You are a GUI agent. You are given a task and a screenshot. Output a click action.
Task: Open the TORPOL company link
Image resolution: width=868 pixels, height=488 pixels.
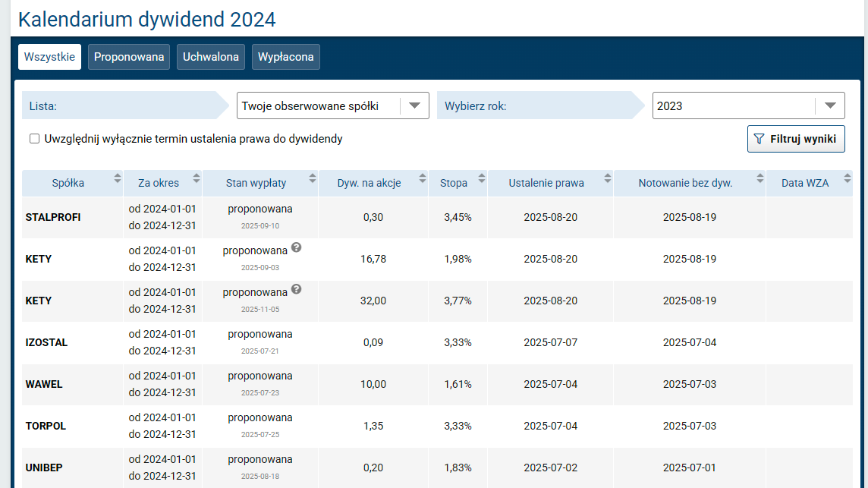46,426
